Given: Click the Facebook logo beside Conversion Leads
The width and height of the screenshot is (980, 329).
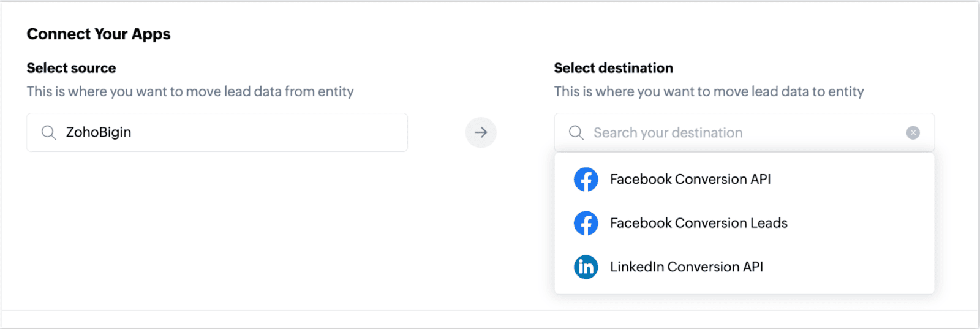Looking at the screenshot, I should click(x=586, y=224).
